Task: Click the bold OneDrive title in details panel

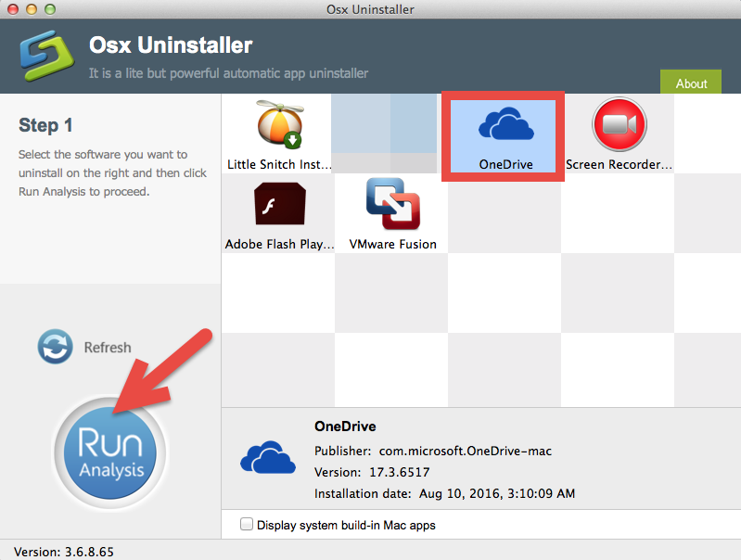Action: (345, 426)
